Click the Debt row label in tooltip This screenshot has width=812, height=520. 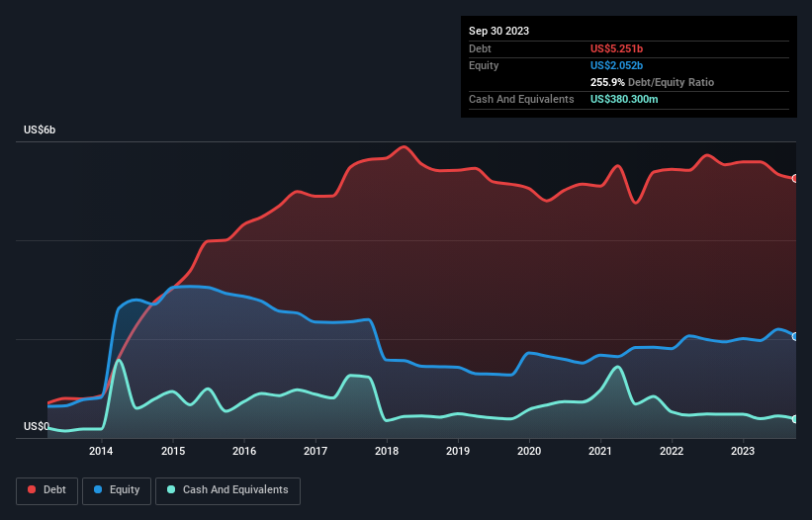tap(480, 48)
